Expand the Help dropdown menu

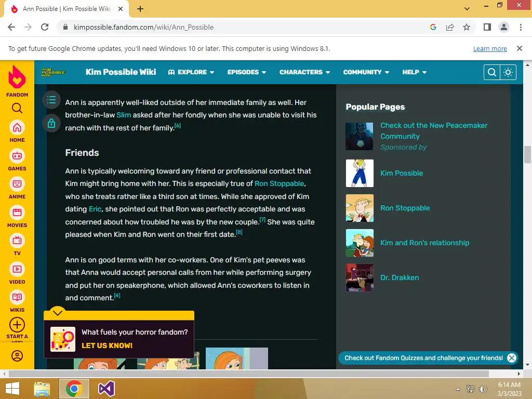click(x=414, y=72)
